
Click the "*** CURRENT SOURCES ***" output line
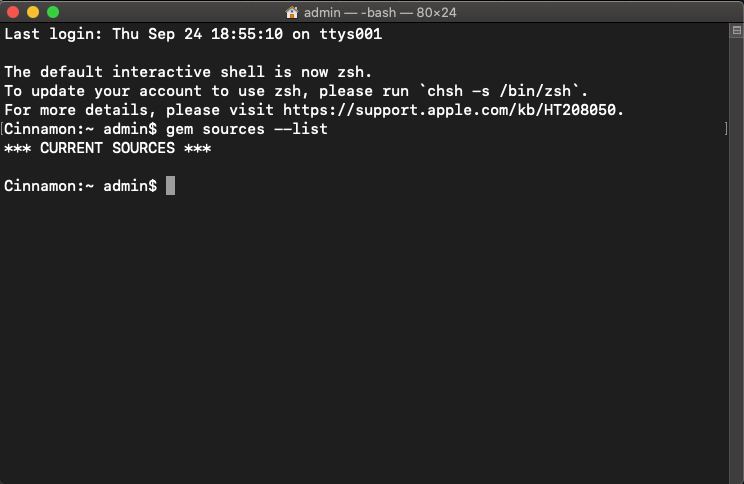pos(107,148)
